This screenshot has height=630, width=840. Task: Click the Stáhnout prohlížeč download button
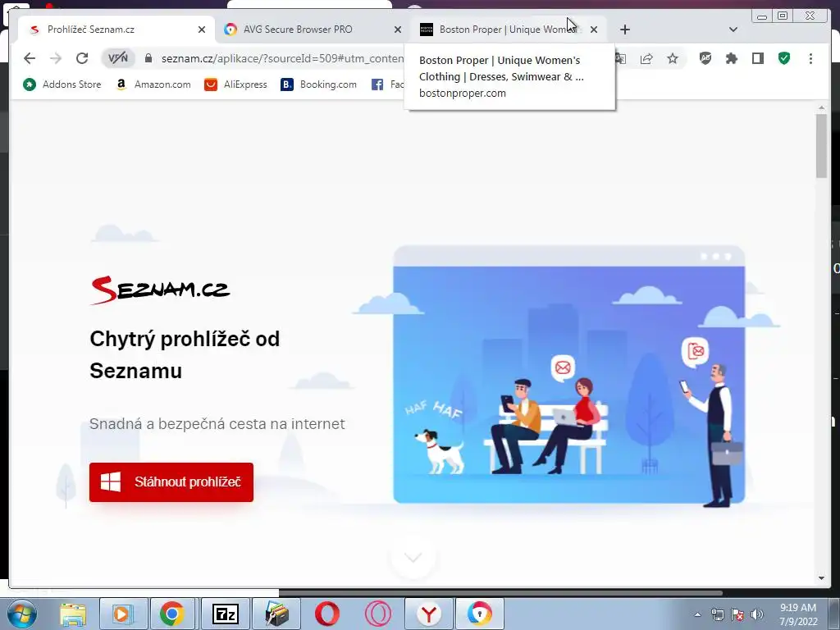[171, 482]
